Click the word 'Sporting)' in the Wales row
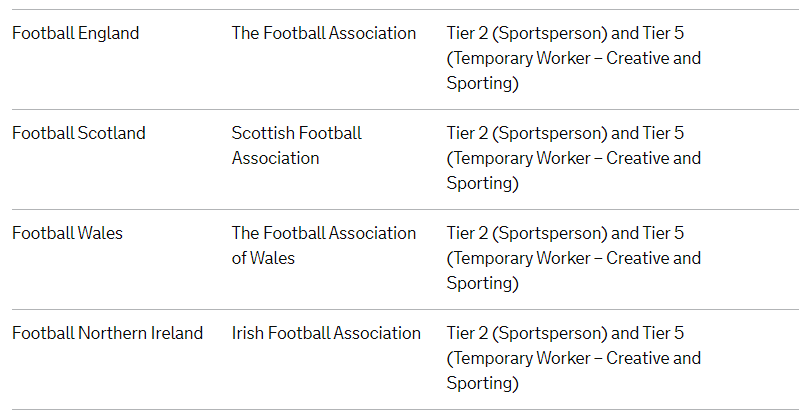 click(x=482, y=283)
